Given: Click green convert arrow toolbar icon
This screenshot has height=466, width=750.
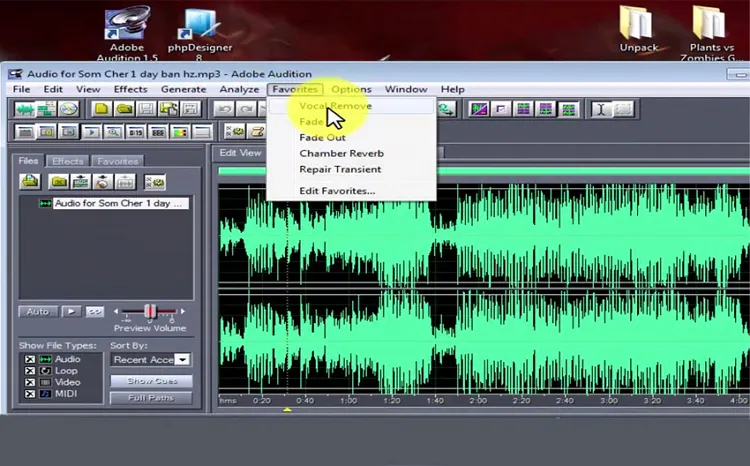Looking at the screenshot, I should tap(446, 110).
